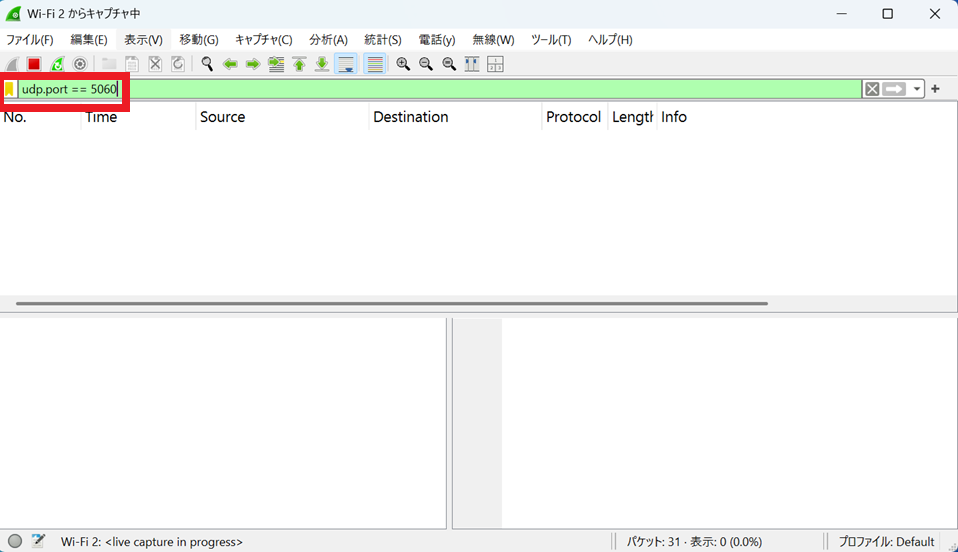Click the プロファイル: Default status item

886,541
